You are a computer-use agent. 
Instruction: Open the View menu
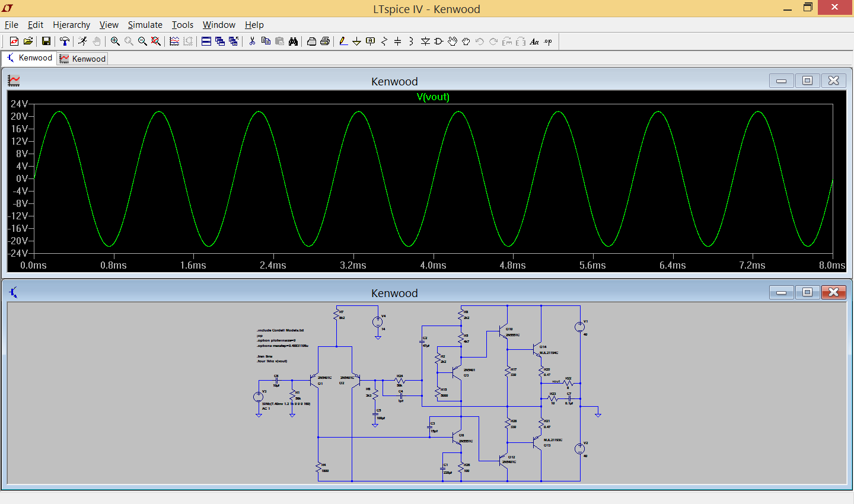click(109, 25)
